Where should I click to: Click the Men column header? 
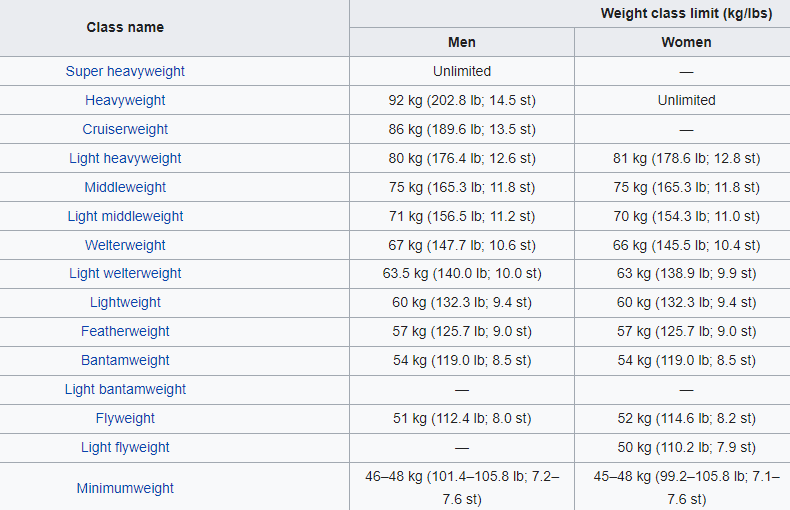(462, 42)
